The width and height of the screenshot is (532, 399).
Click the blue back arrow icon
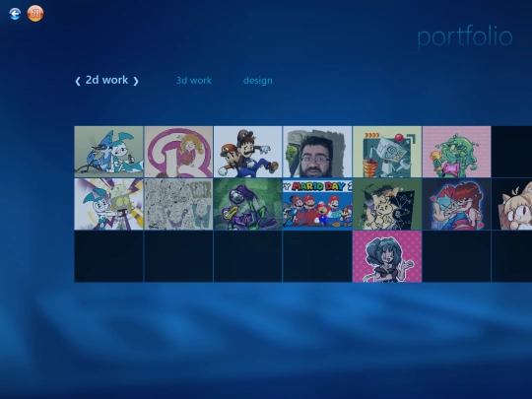click(x=15, y=14)
